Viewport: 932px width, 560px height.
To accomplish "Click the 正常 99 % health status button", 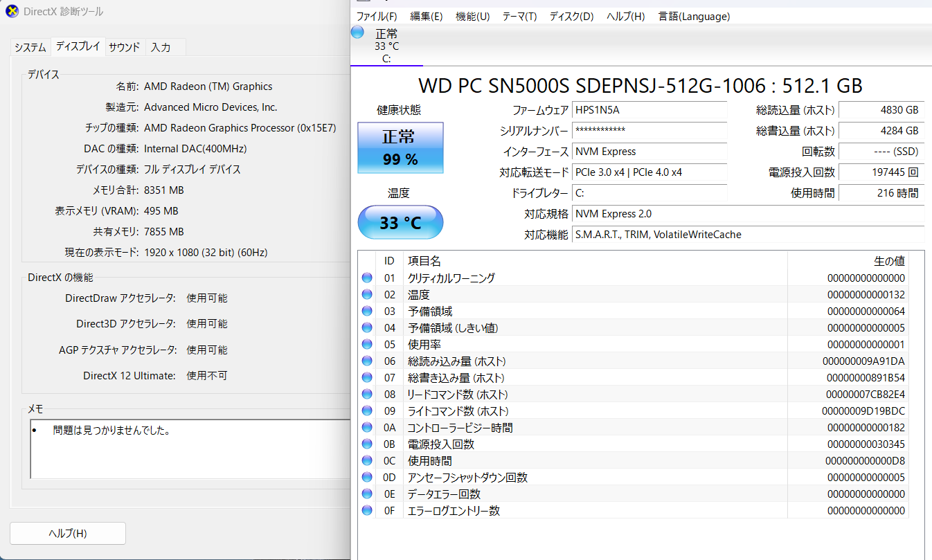I will (x=400, y=148).
